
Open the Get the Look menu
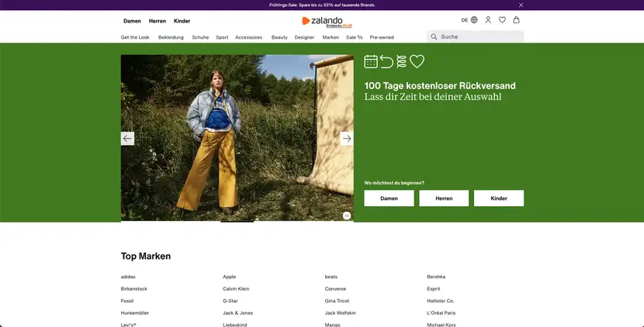pyautogui.click(x=135, y=37)
